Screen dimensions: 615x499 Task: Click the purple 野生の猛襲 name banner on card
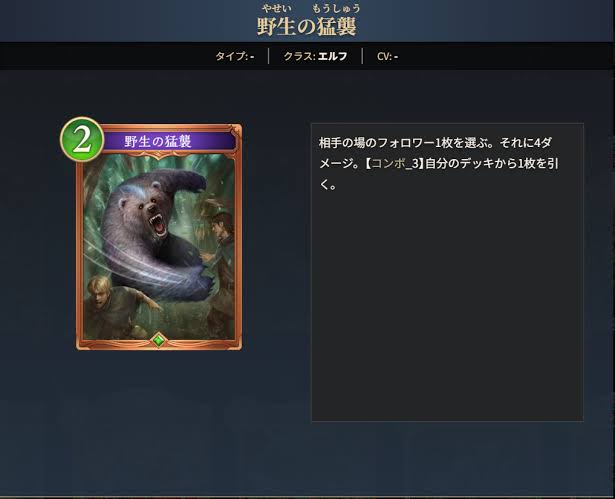pyautogui.click(x=169, y=141)
